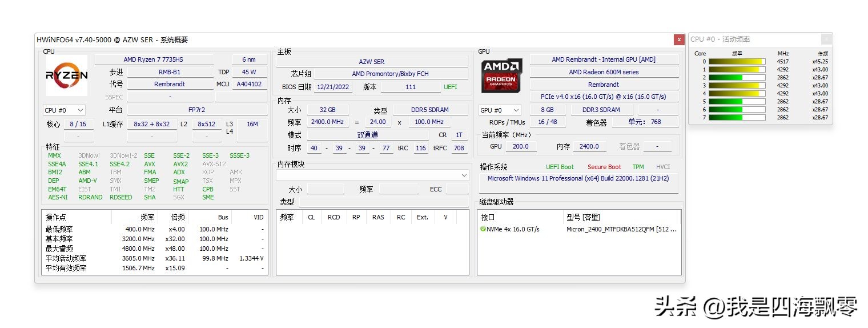Viewport: 868px width, 328px height.
Task: Select the 基本频率 3200.0 MHz row
Action: [155, 239]
